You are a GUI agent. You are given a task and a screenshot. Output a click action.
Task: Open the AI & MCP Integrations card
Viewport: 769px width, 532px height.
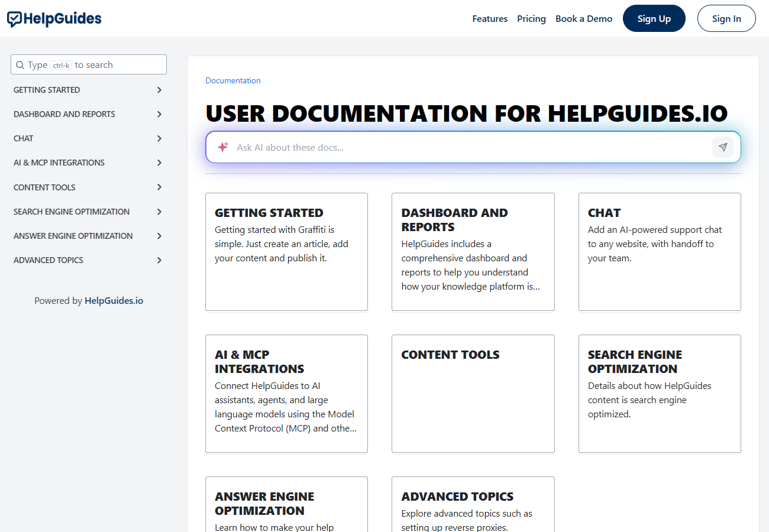(286, 394)
